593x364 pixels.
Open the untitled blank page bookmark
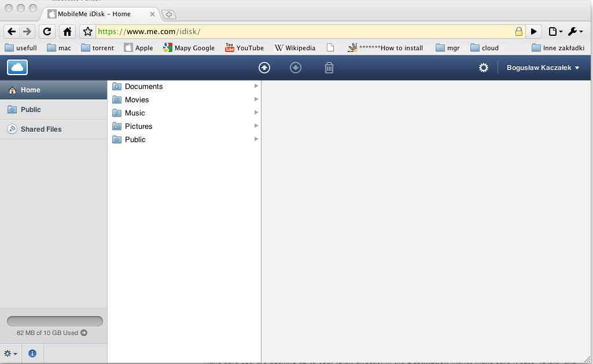tap(330, 48)
